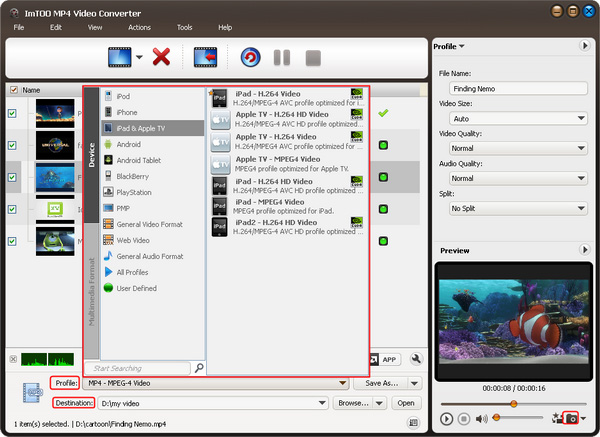Viewport: 600px width, 437px height.
Task: Select the User Defined category
Action: pos(153,289)
